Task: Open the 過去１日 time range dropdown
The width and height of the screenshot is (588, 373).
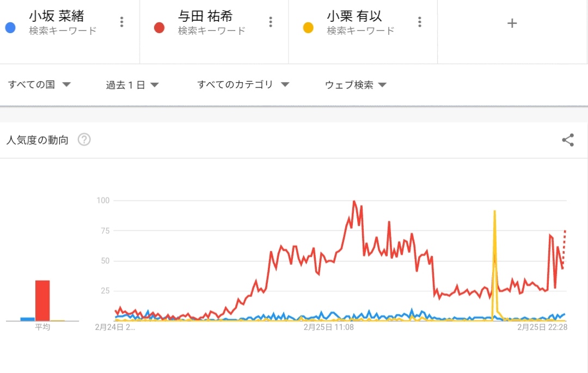Action: (x=132, y=85)
